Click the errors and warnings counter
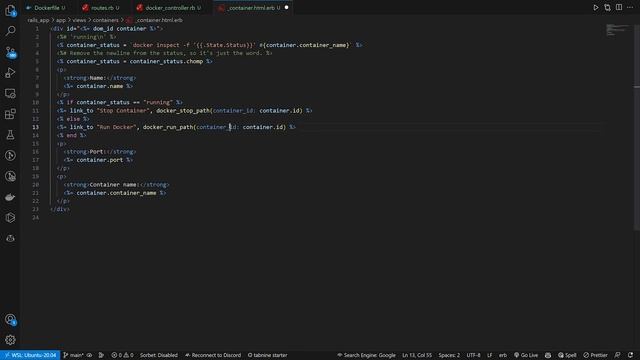This screenshot has width=640, height=360. point(122,355)
